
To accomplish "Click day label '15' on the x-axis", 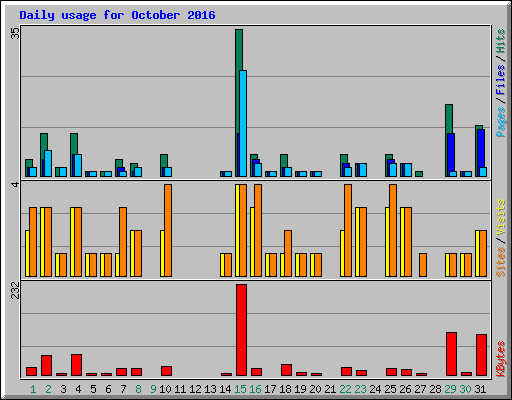I will 240,389.
